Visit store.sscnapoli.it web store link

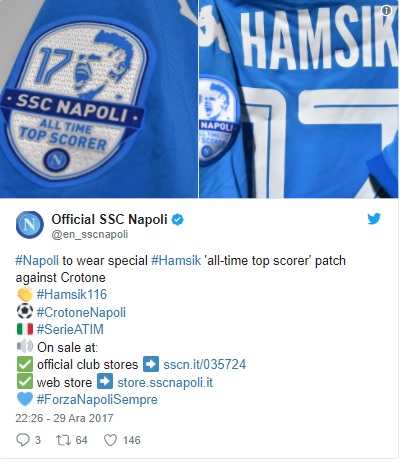pos(165,382)
